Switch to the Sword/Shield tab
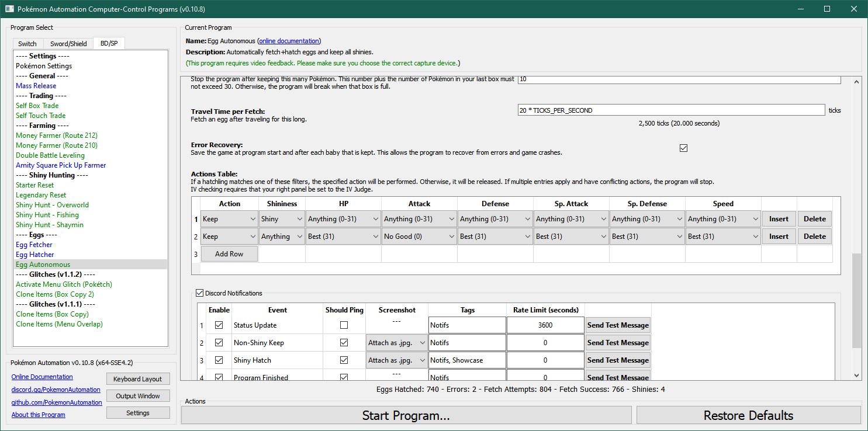The height and width of the screenshot is (431, 868). pyautogui.click(x=68, y=44)
